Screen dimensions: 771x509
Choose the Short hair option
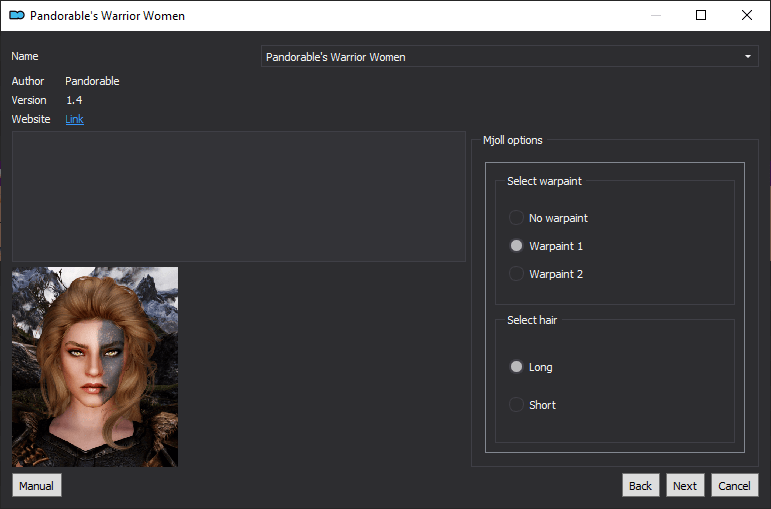tap(532, 405)
